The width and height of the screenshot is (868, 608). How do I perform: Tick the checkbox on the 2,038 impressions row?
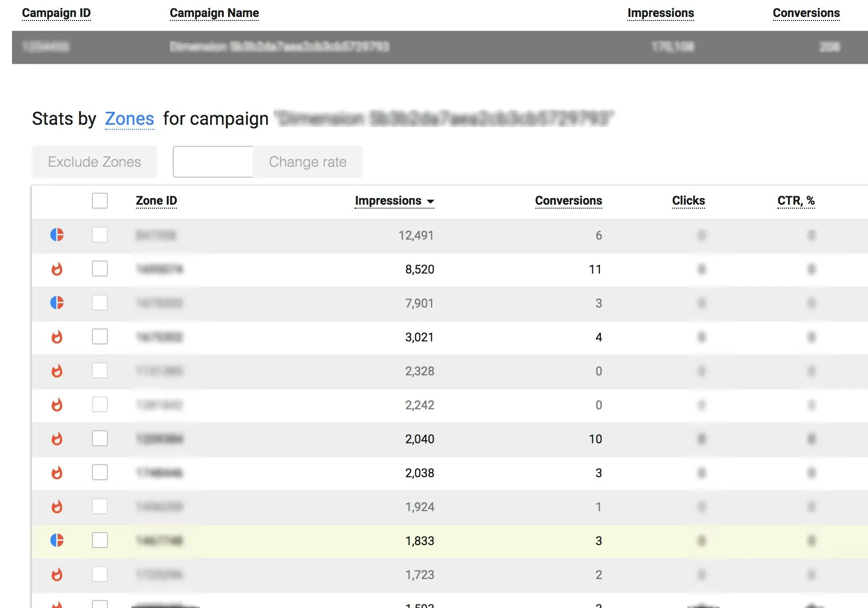[100, 472]
